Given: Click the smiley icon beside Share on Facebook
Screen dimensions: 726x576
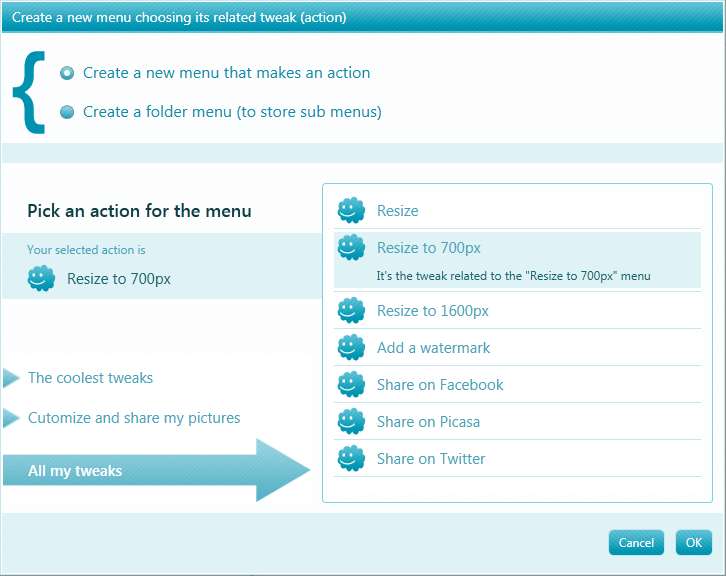Looking at the screenshot, I should tap(351, 384).
